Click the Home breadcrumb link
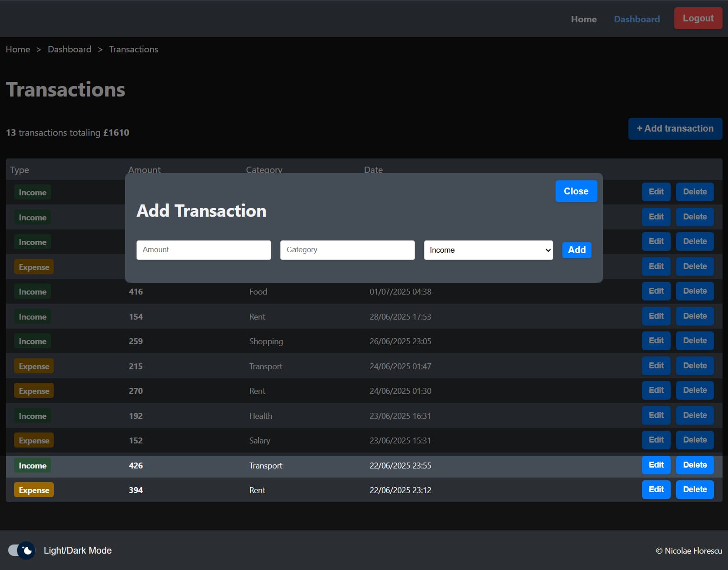This screenshot has width=728, height=570. point(18,49)
